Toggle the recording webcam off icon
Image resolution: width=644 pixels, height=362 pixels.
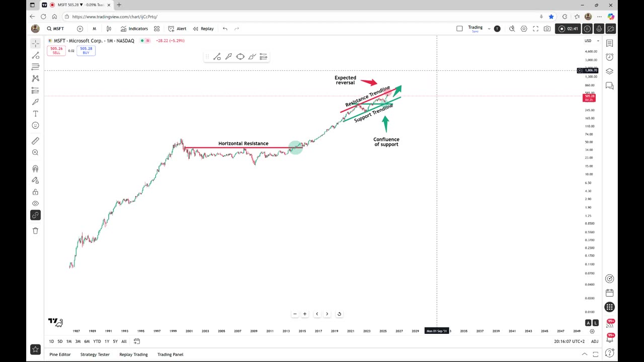point(610,29)
